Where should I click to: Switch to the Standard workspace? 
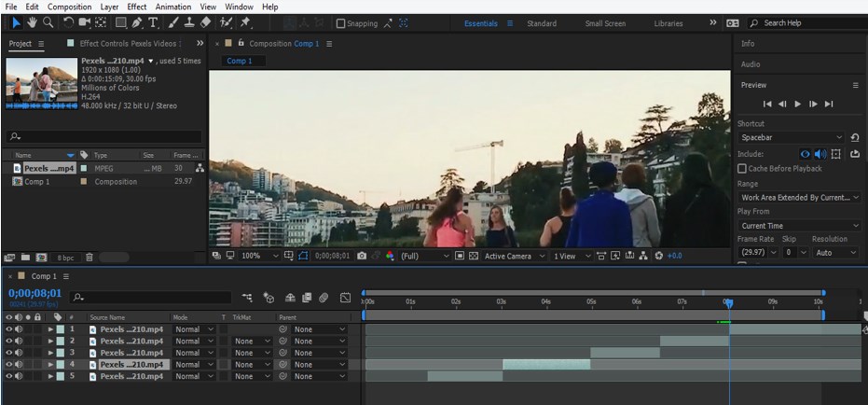coord(542,23)
